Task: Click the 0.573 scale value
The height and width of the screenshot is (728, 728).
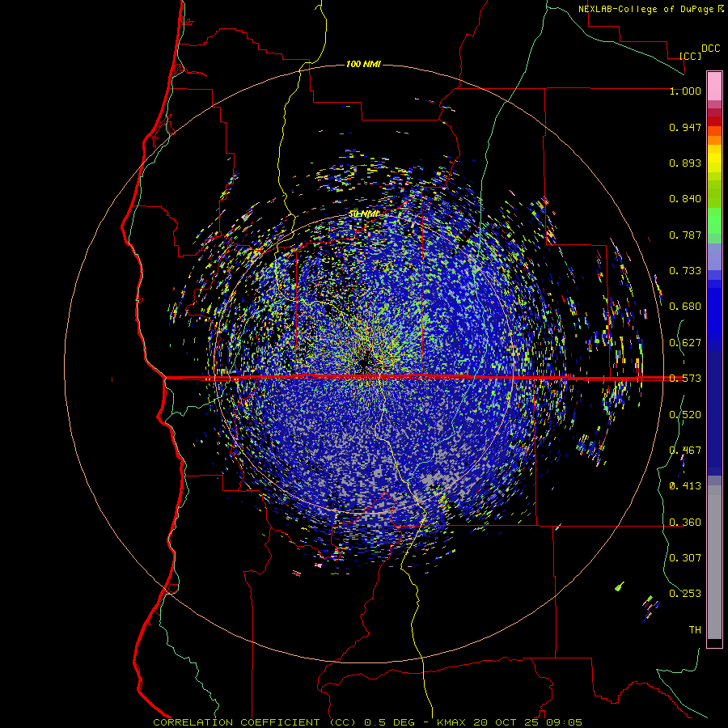Action: coord(685,379)
